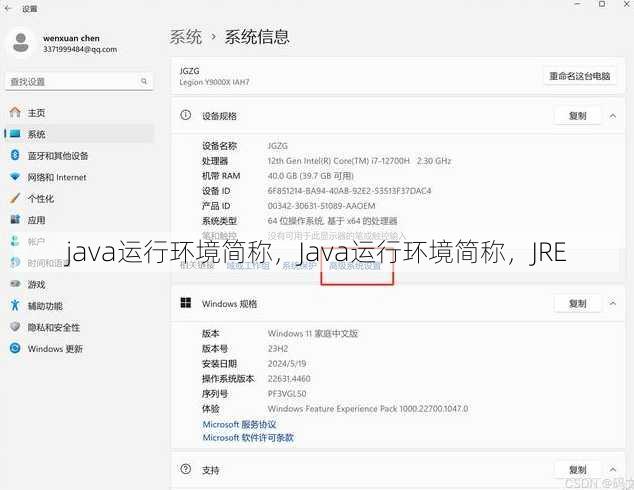Click the personalization paintbrush icon
Image resolution: width=634 pixels, height=490 pixels.
(x=15, y=198)
